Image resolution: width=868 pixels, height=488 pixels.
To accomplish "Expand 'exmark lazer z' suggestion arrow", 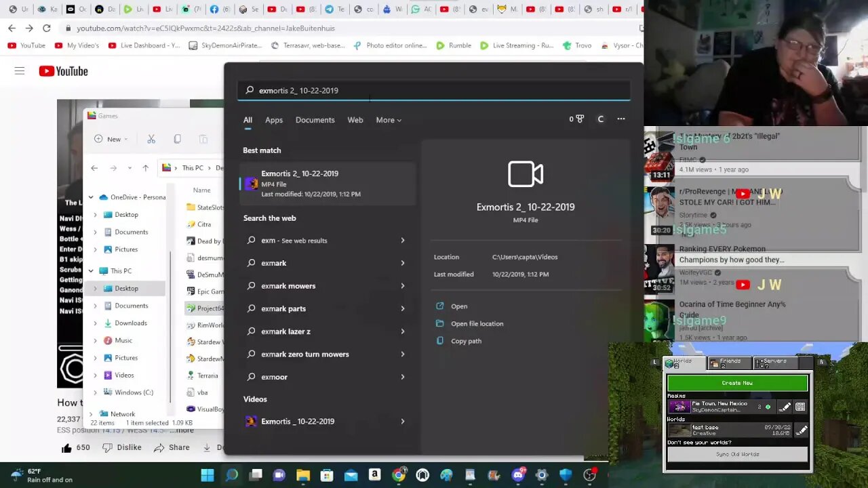I will [402, 331].
